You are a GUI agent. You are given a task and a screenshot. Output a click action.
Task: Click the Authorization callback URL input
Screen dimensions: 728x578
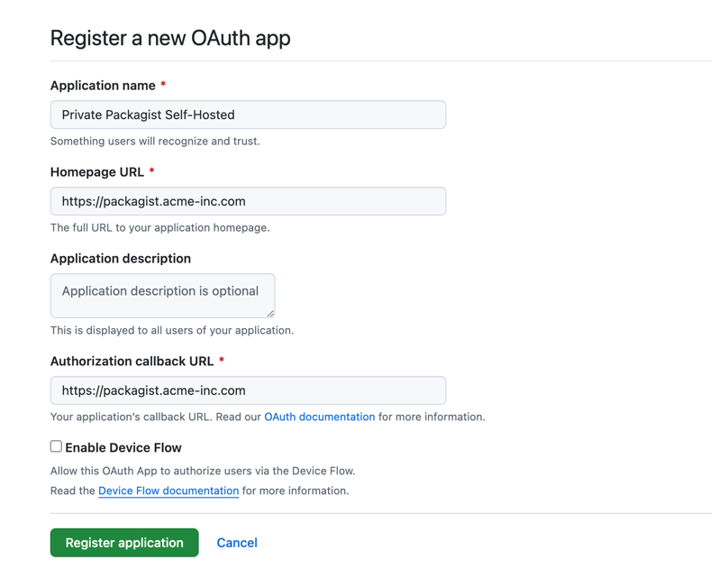(x=248, y=390)
